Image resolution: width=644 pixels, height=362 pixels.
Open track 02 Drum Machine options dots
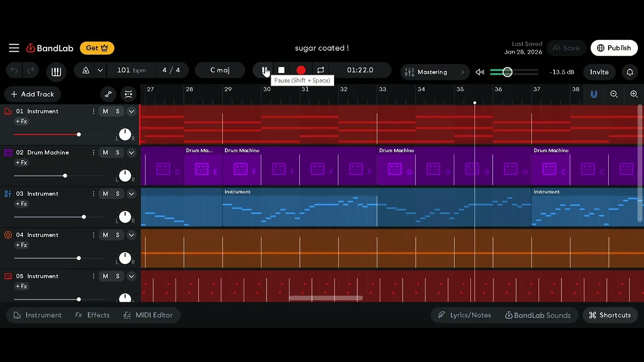click(x=93, y=152)
